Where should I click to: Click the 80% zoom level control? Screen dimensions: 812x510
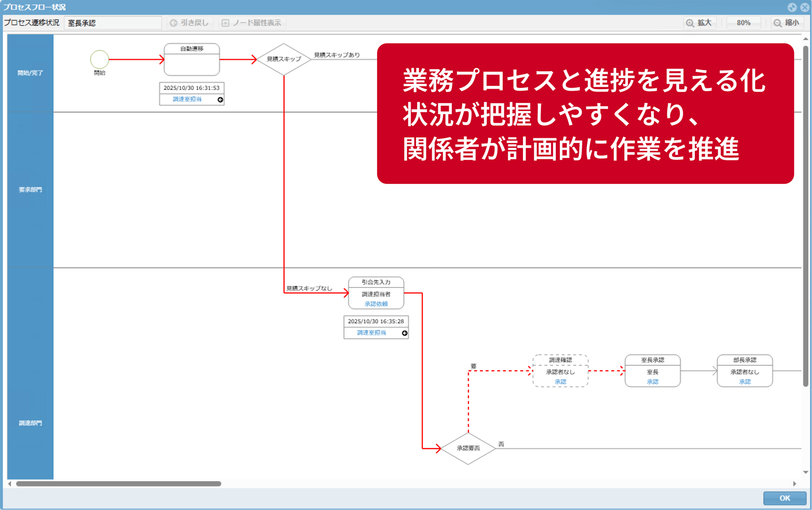pyautogui.click(x=743, y=23)
